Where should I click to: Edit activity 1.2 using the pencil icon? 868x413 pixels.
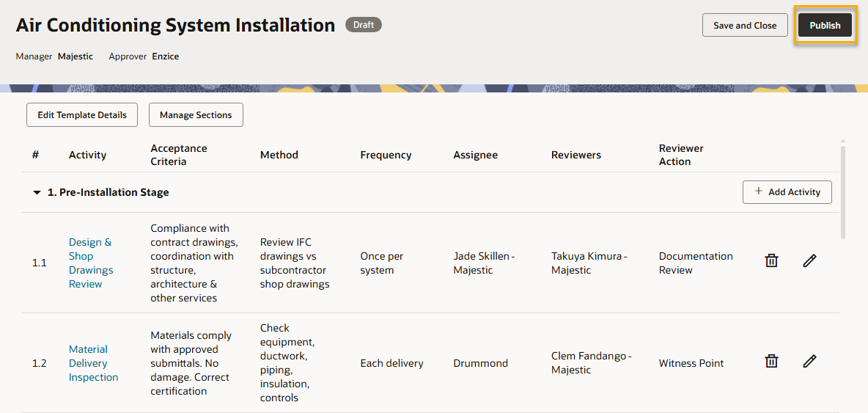point(809,361)
